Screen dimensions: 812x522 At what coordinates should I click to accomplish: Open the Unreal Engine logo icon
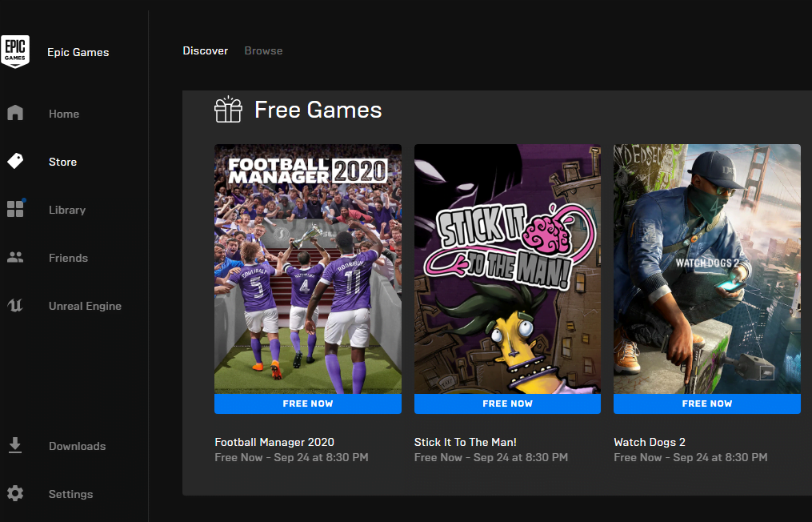[x=15, y=305]
